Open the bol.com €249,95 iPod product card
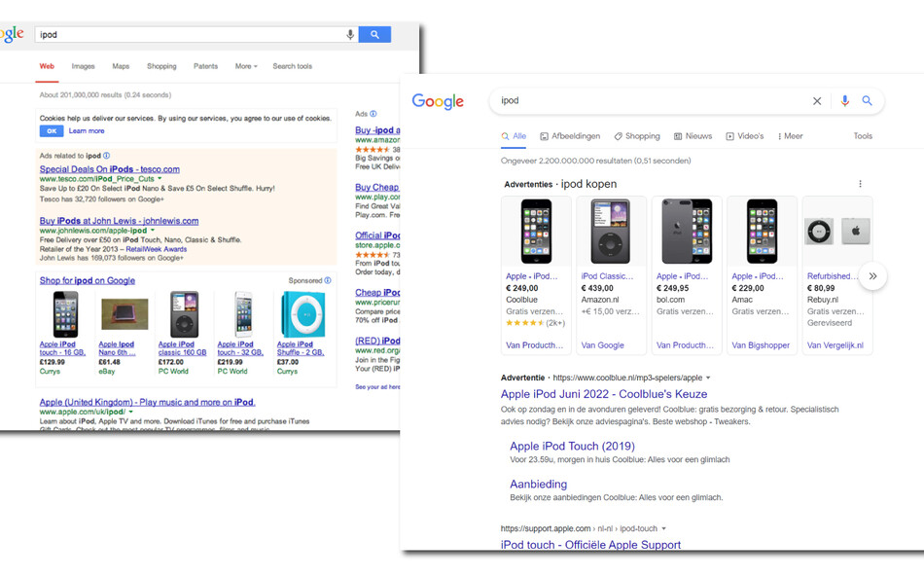924x578 pixels. (687, 275)
